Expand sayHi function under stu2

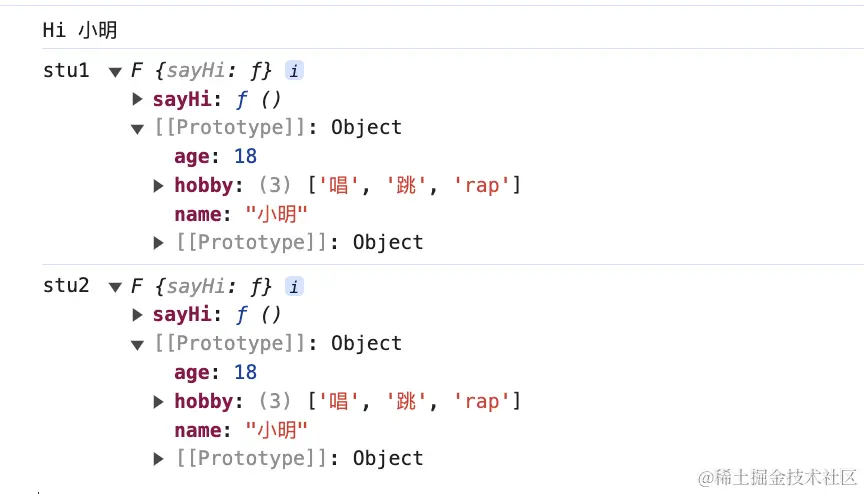coord(138,315)
